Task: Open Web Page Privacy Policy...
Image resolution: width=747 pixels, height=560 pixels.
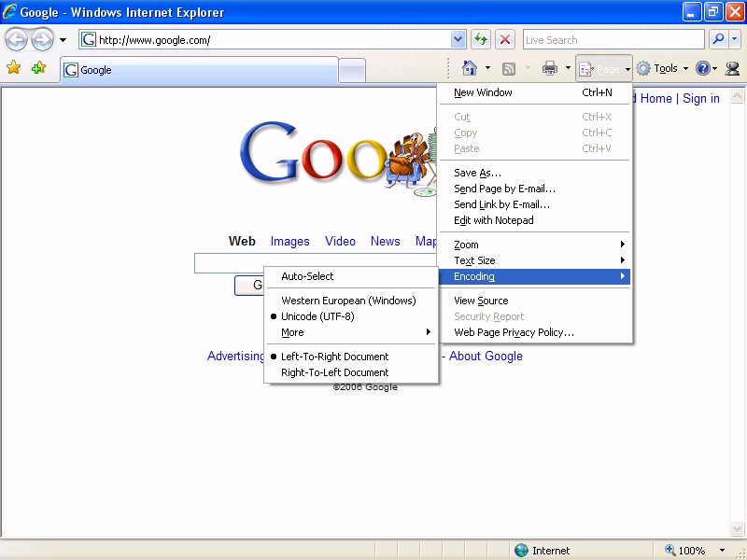Action: point(534,332)
